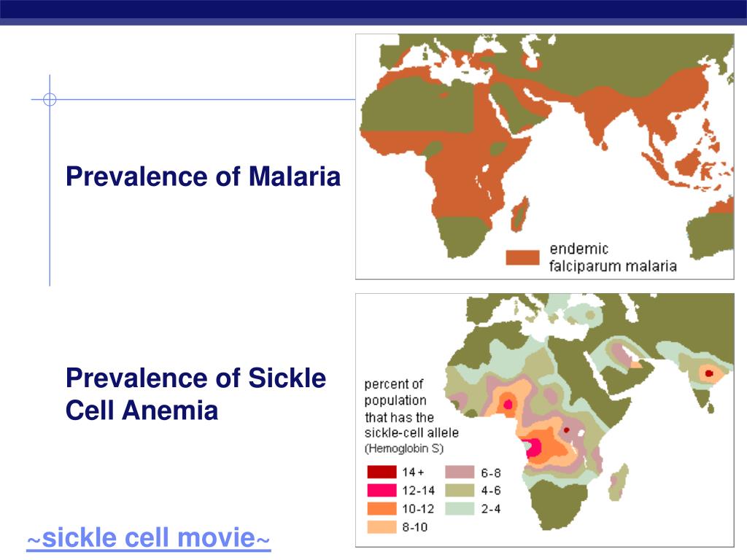Click the 'endemic falciparum malaria' legend text

[613, 257]
